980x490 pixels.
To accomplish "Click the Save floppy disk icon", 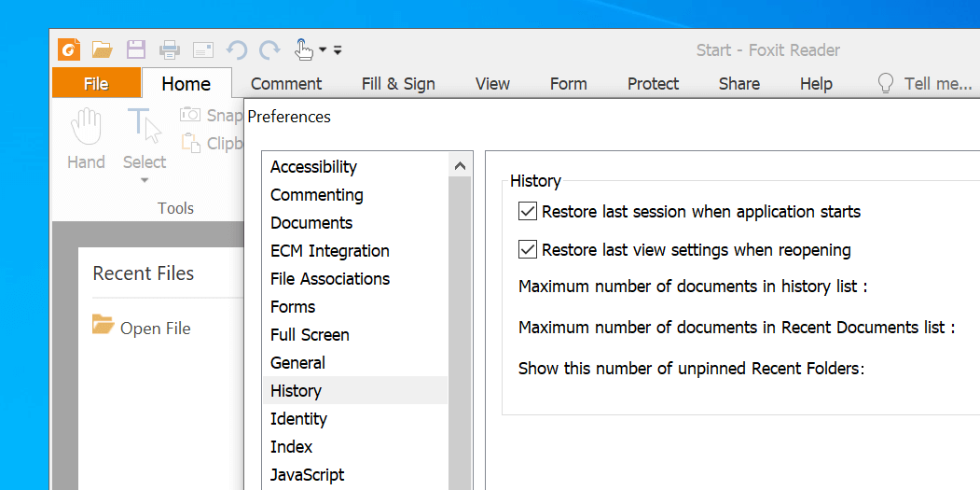I will click(x=136, y=49).
